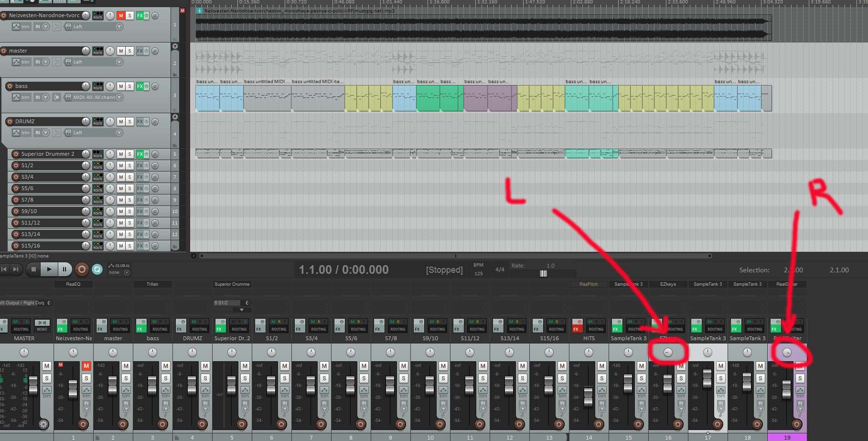Open FX chain for Superior Drummer 2 track row
Viewport: 868px width, 441px height.
pos(140,154)
